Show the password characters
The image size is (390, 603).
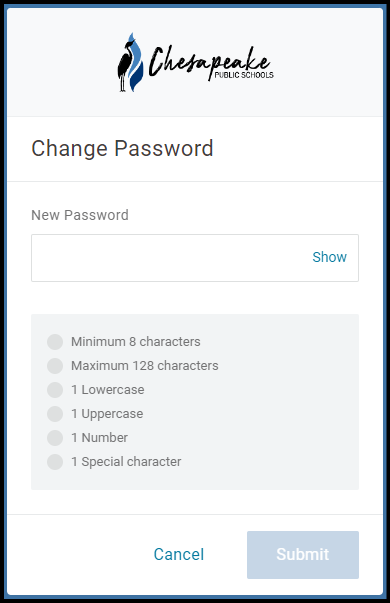coord(329,257)
